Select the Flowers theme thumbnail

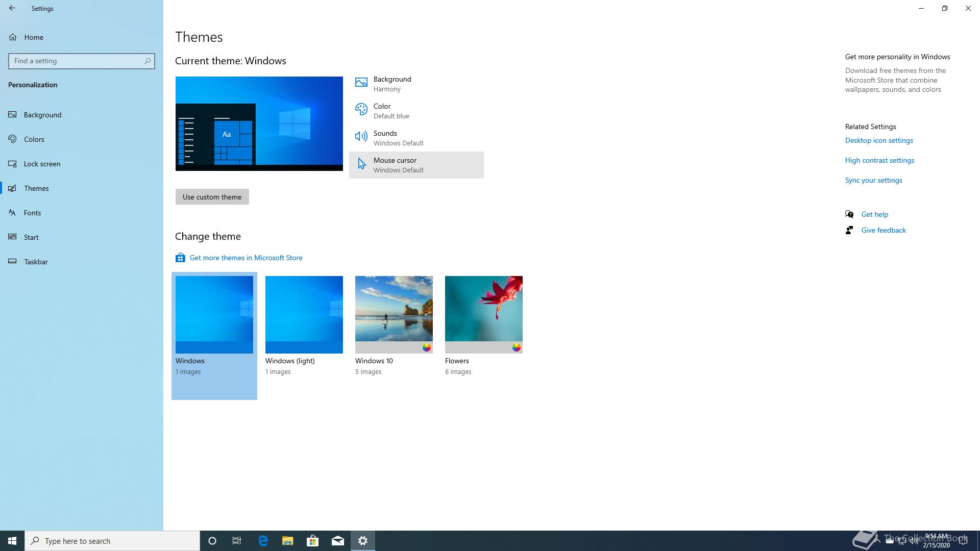(483, 314)
